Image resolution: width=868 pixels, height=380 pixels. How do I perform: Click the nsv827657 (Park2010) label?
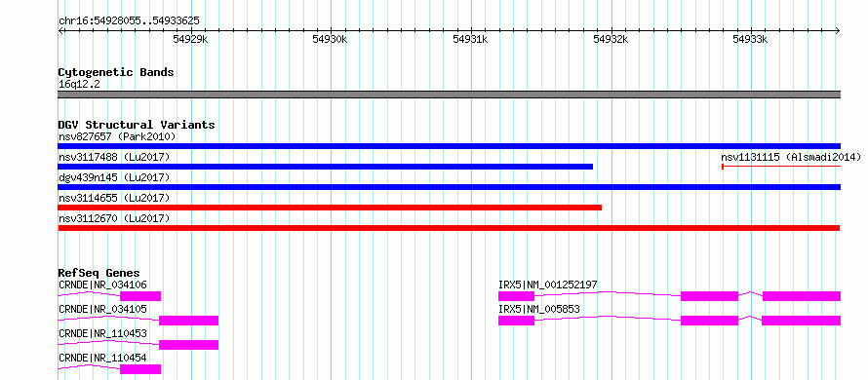(117, 136)
